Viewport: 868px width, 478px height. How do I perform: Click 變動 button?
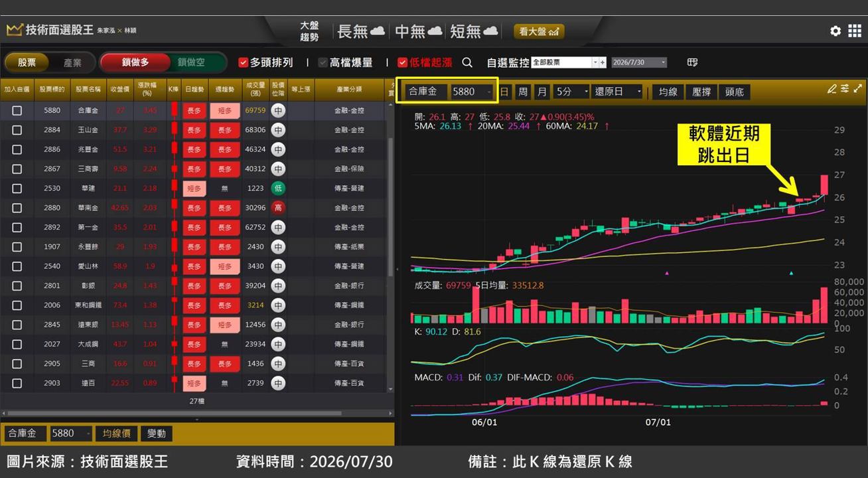coord(157,434)
